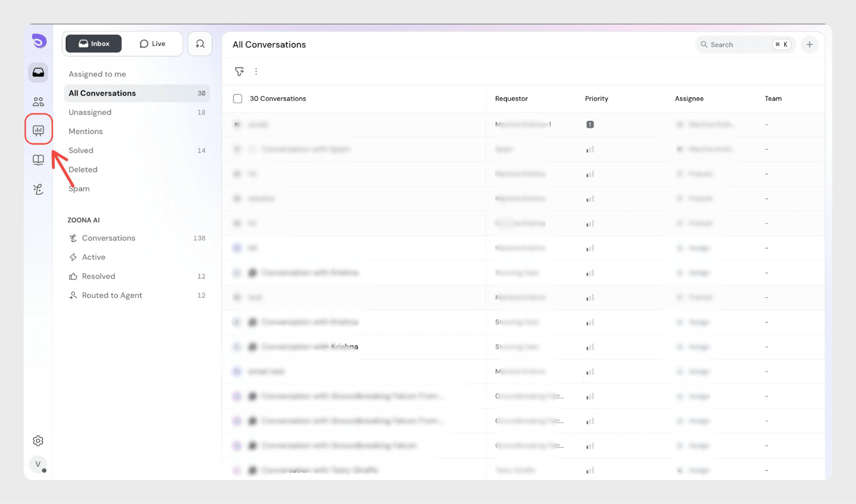Switch to the Live tab
The width and height of the screenshot is (856, 504).
152,44
